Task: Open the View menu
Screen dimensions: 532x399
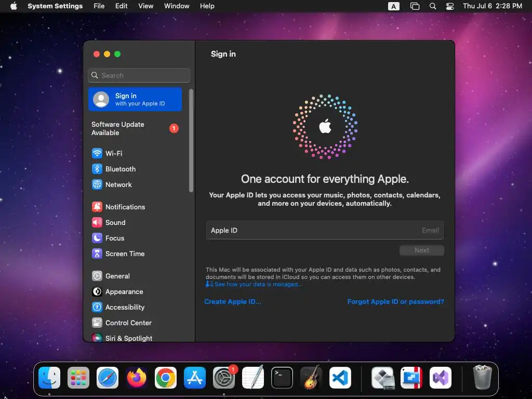Action: 145,6
